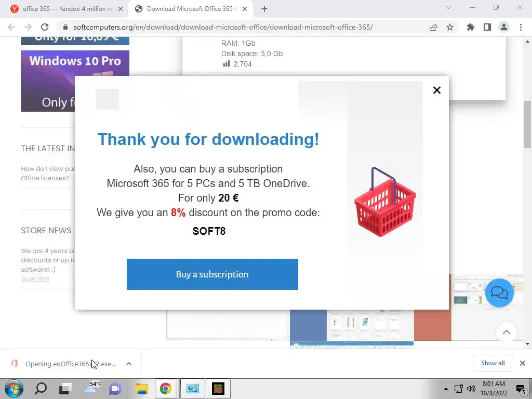The height and width of the screenshot is (399, 532).
Task: Close the Yandex search tab
Action: point(121,9)
